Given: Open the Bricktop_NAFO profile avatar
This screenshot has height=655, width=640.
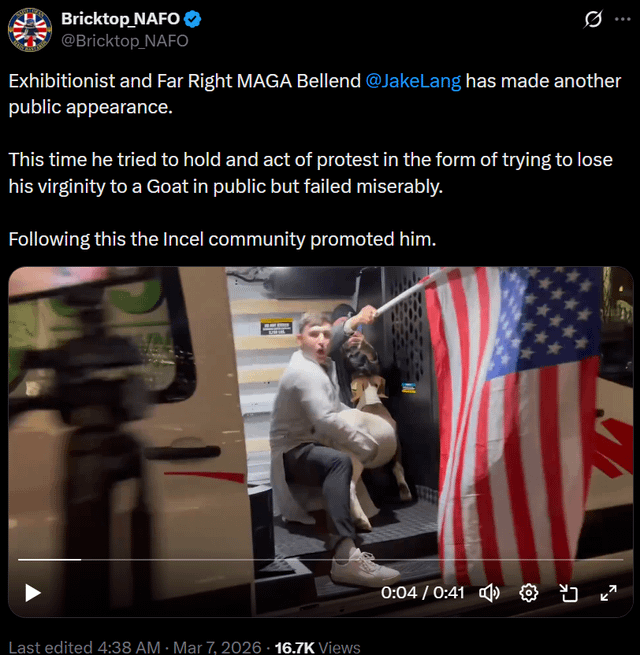Looking at the screenshot, I should point(30,30).
